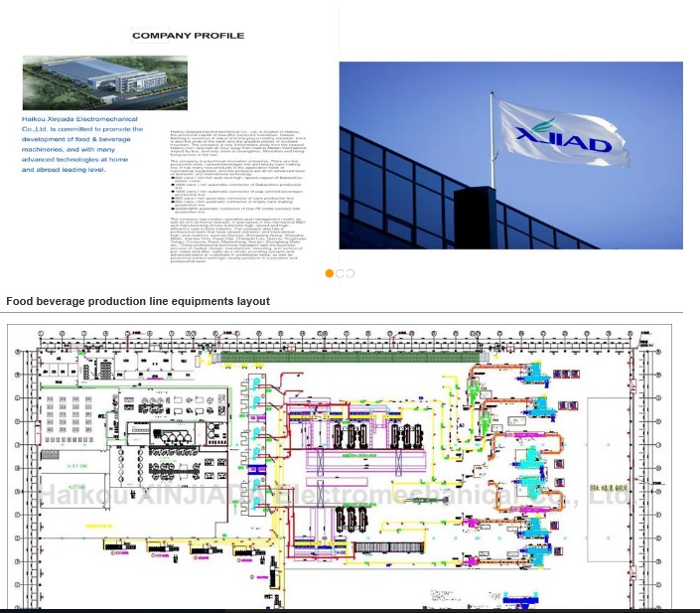
Task: Click the small company description paragraph
Action: 238,196
